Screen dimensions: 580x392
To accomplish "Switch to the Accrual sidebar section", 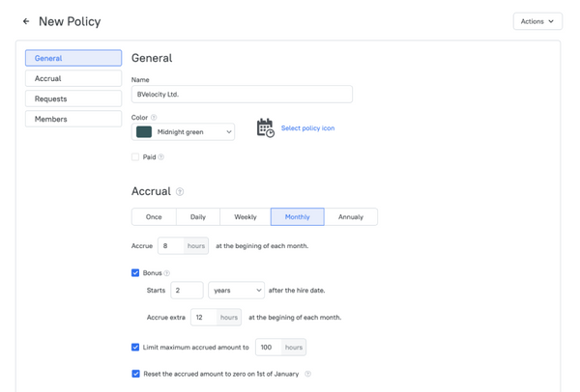I will pos(73,79).
